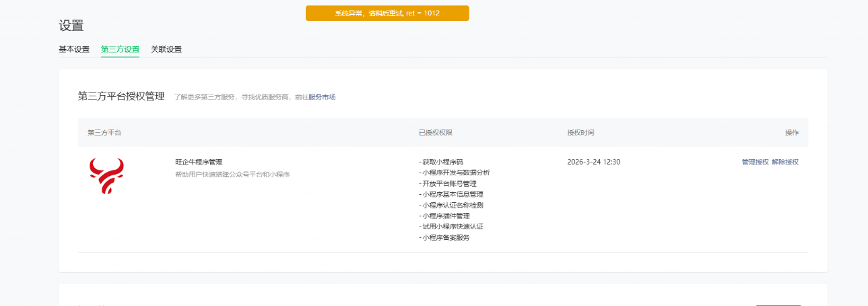This screenshot has height=306, width=868.
Task: Click the 小程序认证名称检测 permission entry
Action: coord(451,205)
